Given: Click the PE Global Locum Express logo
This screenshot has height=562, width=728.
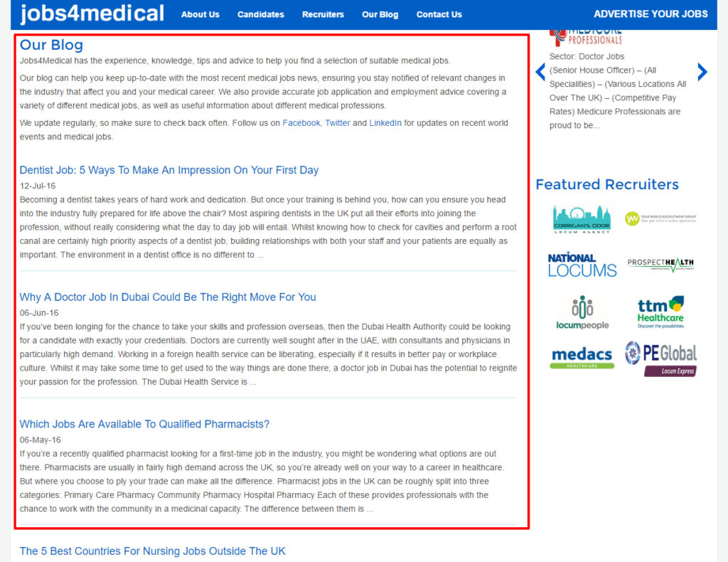Looking at the screenshot, I should pos(661,357).
